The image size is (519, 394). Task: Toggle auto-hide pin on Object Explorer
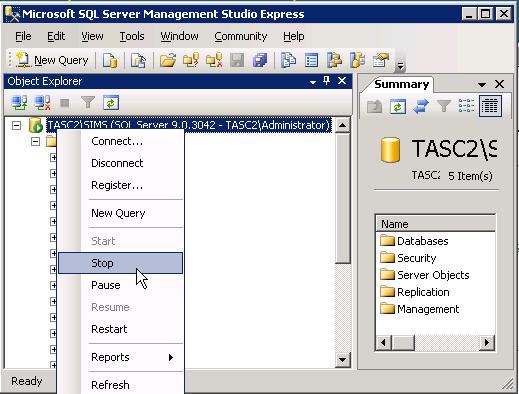point(327,81)
